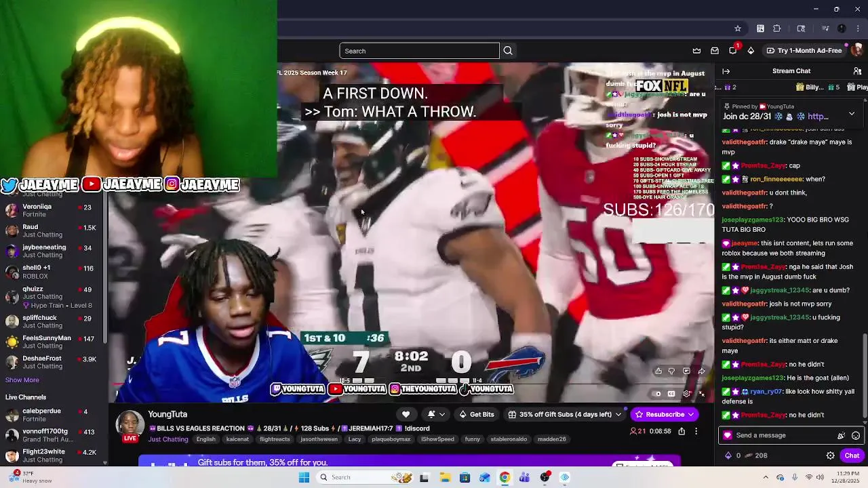Select the kaicenat tag
The image size is (868, 488).
(x=237, y=439)
